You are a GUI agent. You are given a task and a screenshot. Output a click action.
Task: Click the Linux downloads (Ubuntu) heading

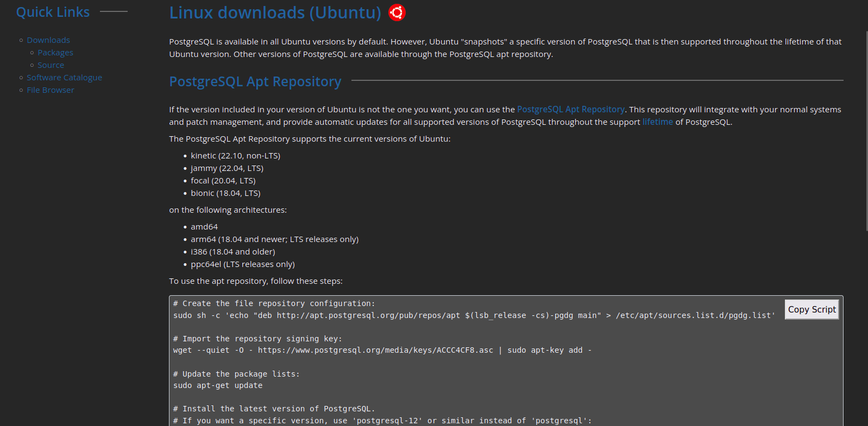coord(275,12)
